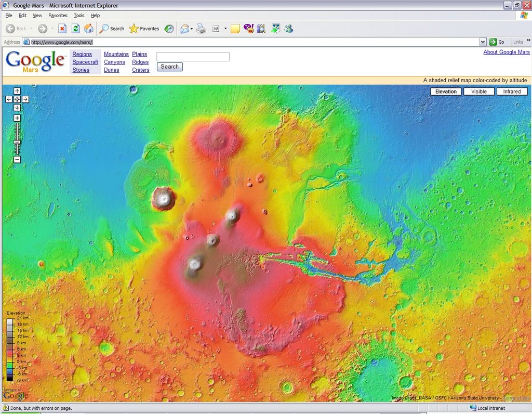
Task: Open the Tools menu
Action: coord(79,15)
